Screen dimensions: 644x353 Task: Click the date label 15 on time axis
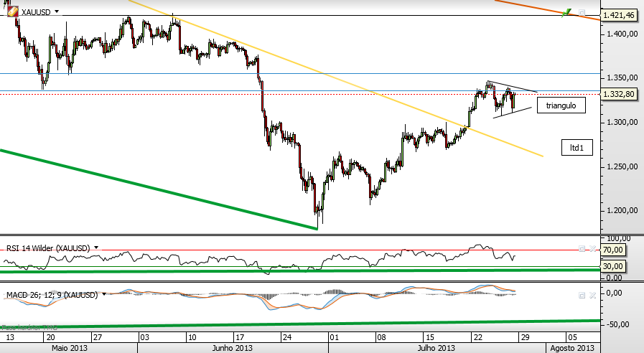coord(429,337)
